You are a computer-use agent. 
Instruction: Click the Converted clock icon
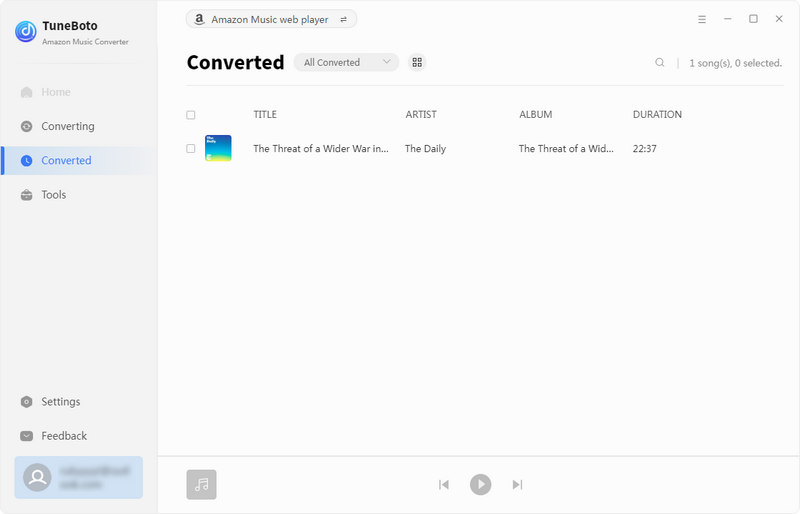(27, 160)
